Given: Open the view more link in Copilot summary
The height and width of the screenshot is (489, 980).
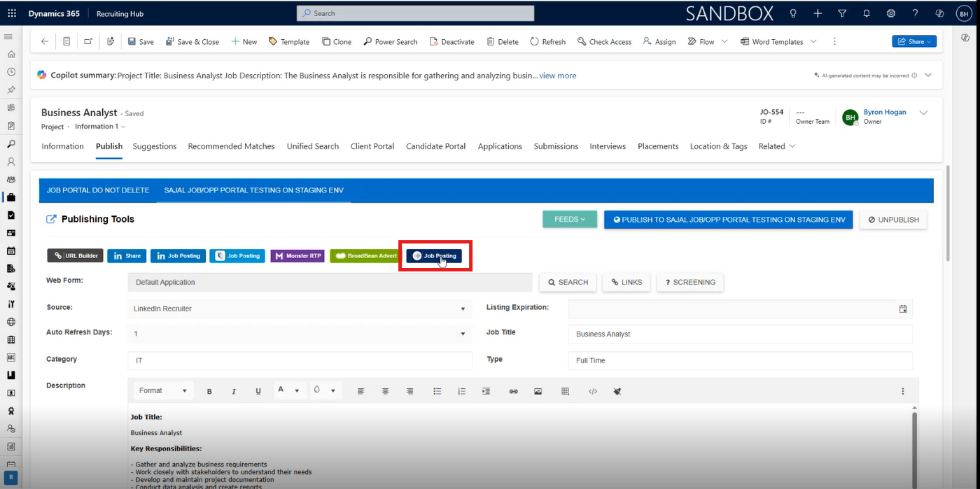Looking at the screenshot, I should (x=558, y=76).
